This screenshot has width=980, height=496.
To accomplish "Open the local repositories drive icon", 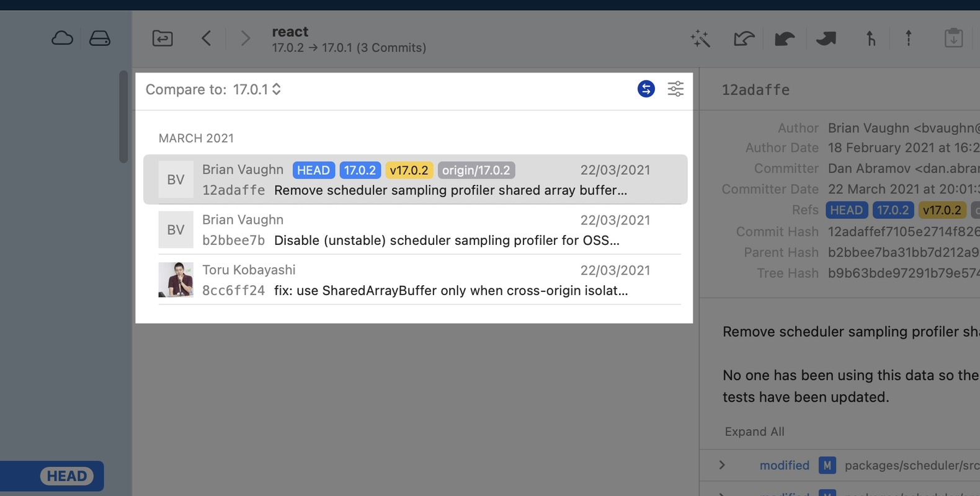I will (99, 38).
